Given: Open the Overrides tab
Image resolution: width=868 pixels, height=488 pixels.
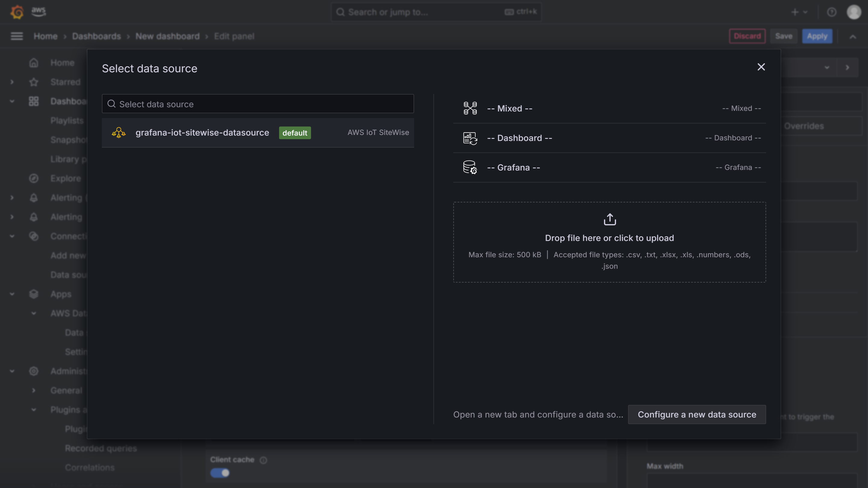Looking at the screenshot, I should coord(804,126).
